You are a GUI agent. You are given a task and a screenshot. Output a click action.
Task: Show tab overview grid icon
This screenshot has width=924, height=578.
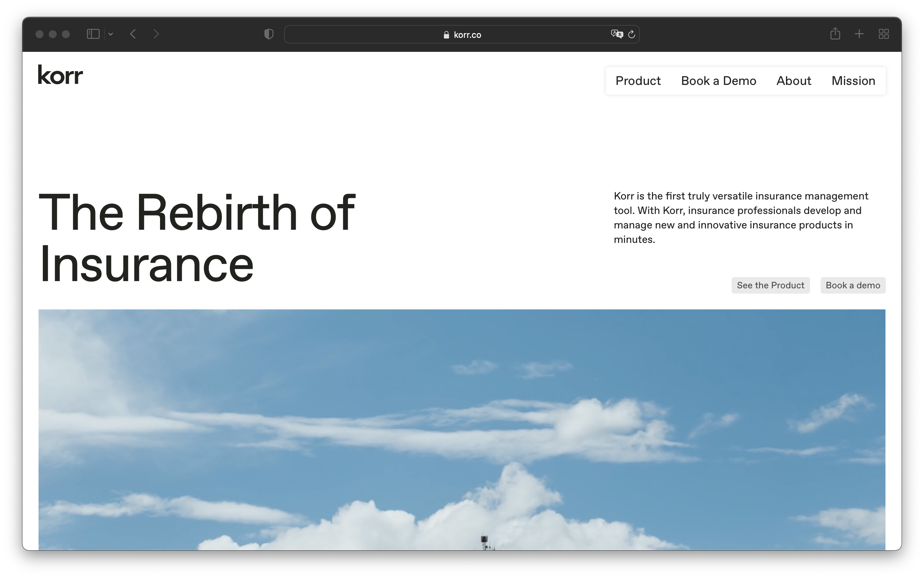883,34
